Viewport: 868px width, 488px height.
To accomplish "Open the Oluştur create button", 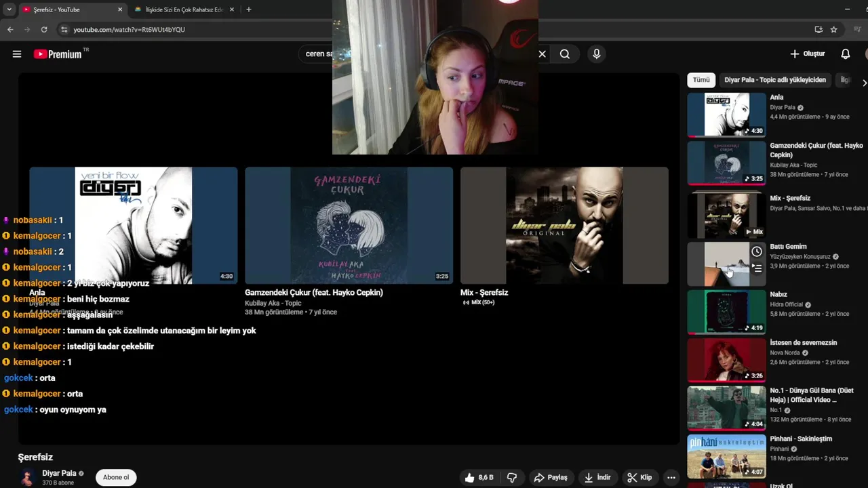I will [808, 54].
